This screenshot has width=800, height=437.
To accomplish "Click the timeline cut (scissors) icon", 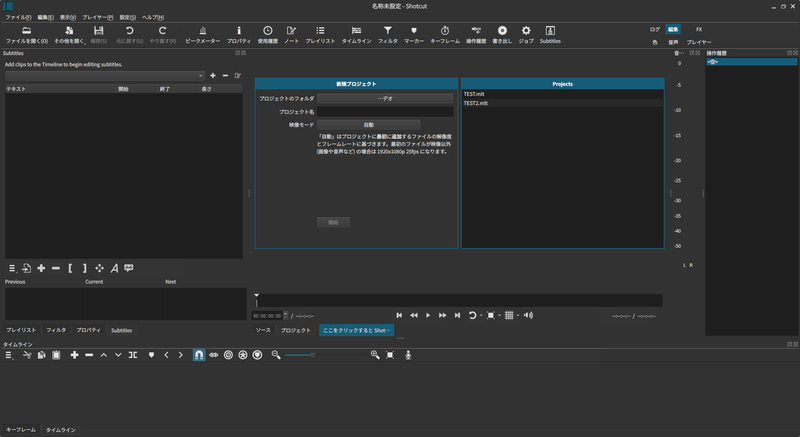I will coord(27,355).
